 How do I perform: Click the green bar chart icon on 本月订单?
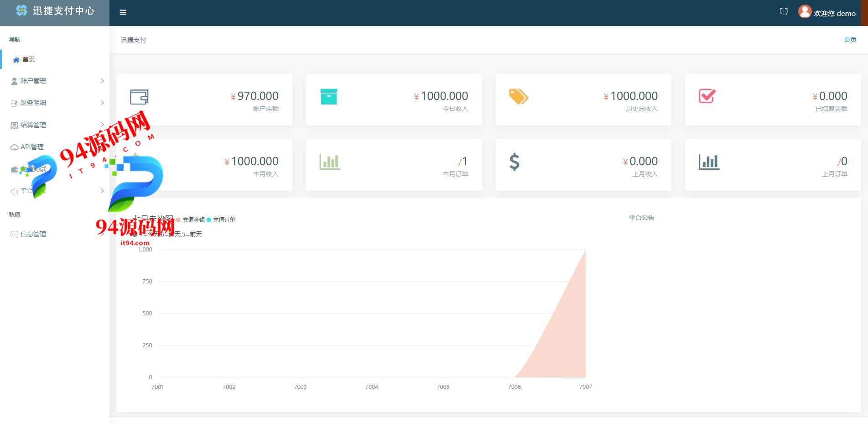[x=330, y=162]
